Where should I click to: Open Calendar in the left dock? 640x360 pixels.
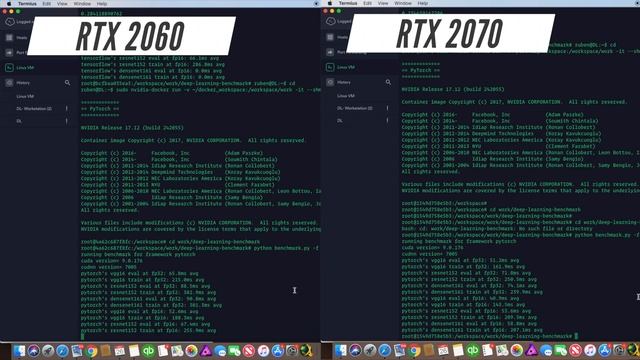point(120,351)
